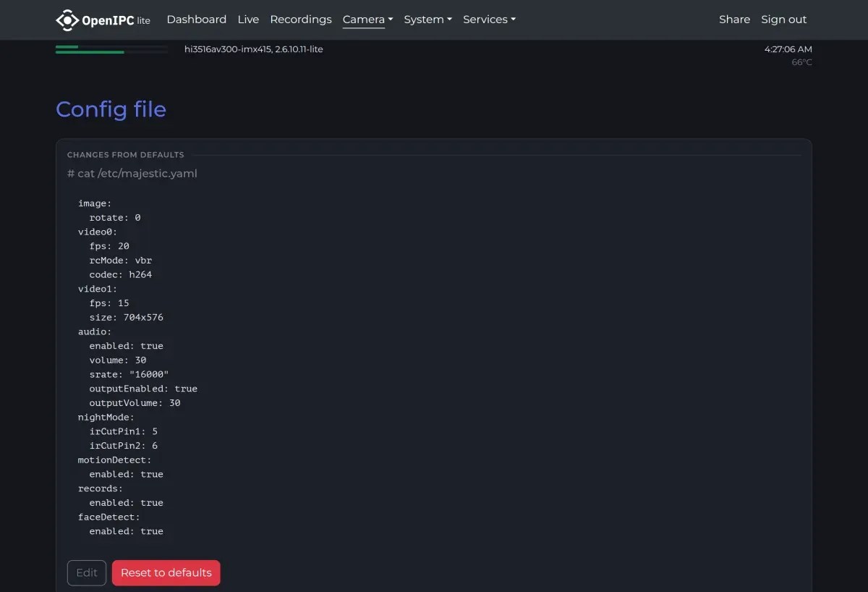Click the 'motionDetect:' section line
868x592 pixels.
coord(115,460)
